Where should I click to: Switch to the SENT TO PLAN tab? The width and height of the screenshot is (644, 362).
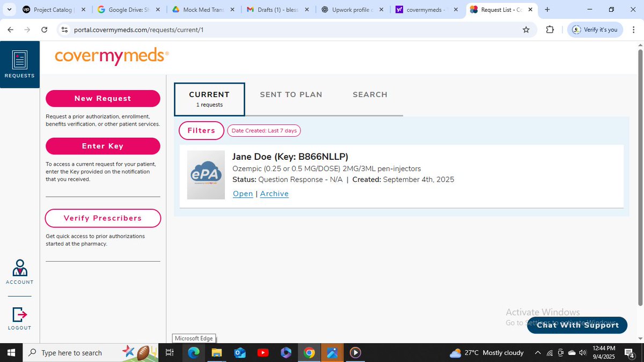tap(291, 94)
